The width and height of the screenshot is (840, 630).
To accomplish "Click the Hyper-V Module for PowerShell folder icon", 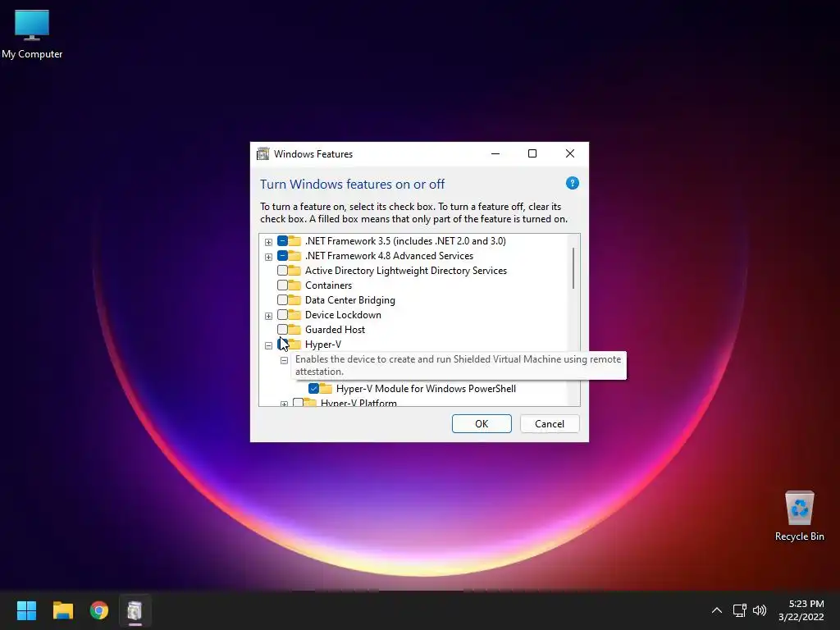I will pyautogui.click(x=326, y=388).
